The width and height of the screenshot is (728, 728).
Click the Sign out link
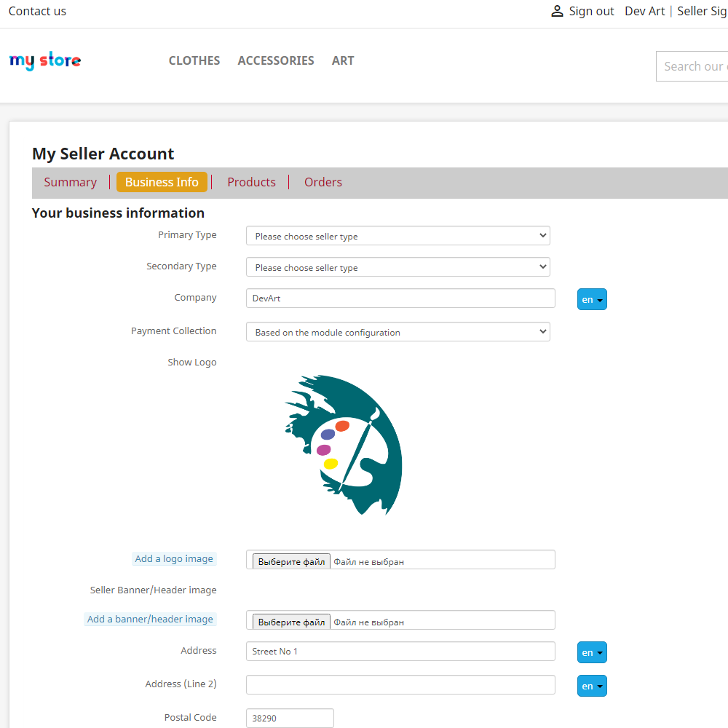(591, 11)
